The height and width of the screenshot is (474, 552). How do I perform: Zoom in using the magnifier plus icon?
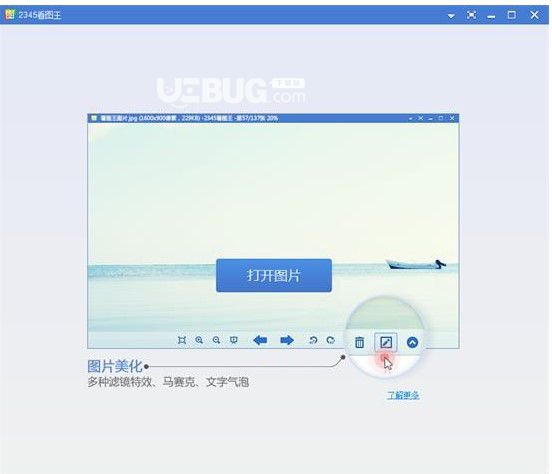point(199,340)
